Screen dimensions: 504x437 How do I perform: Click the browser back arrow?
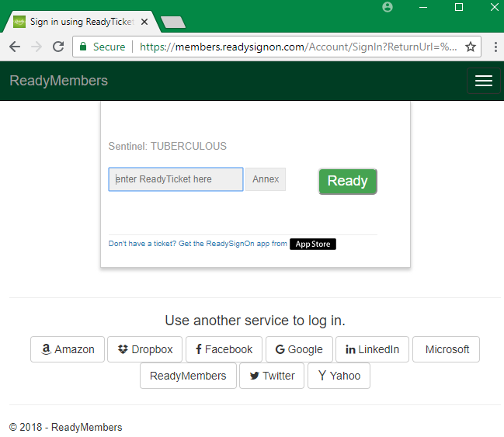tap(15, 47)
